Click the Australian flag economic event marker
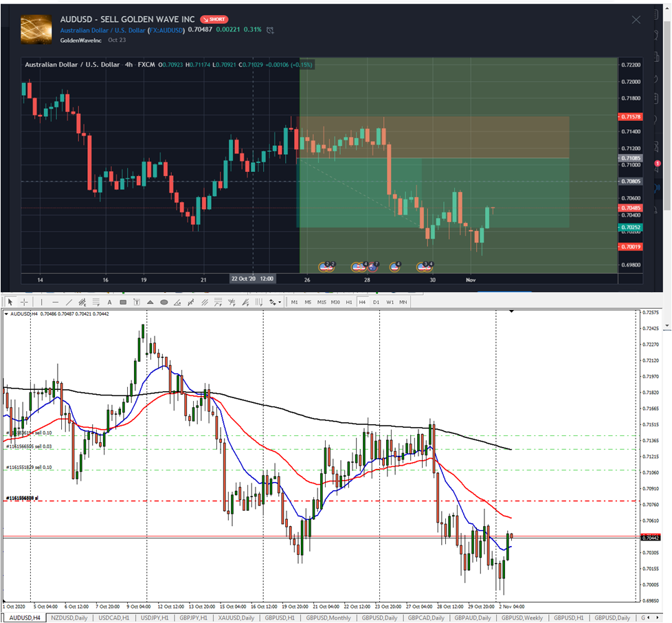This screenshot has height=623, width=672. click(373, 267)
